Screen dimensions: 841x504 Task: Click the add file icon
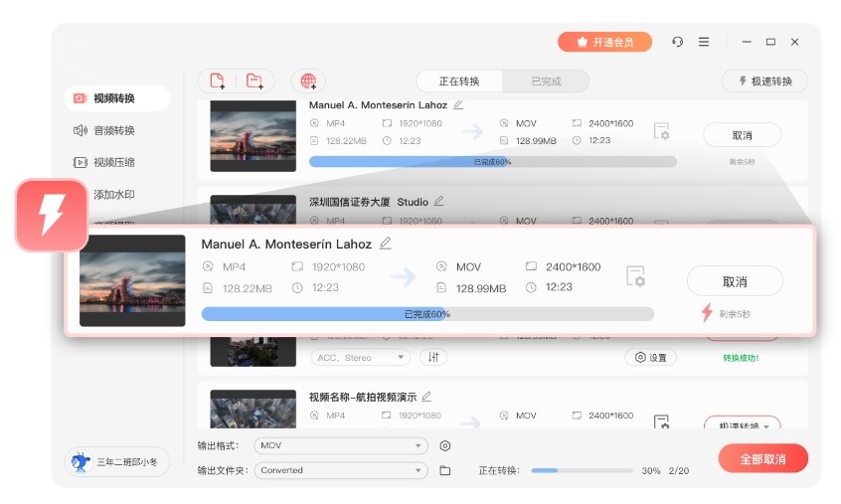[218, 81]
